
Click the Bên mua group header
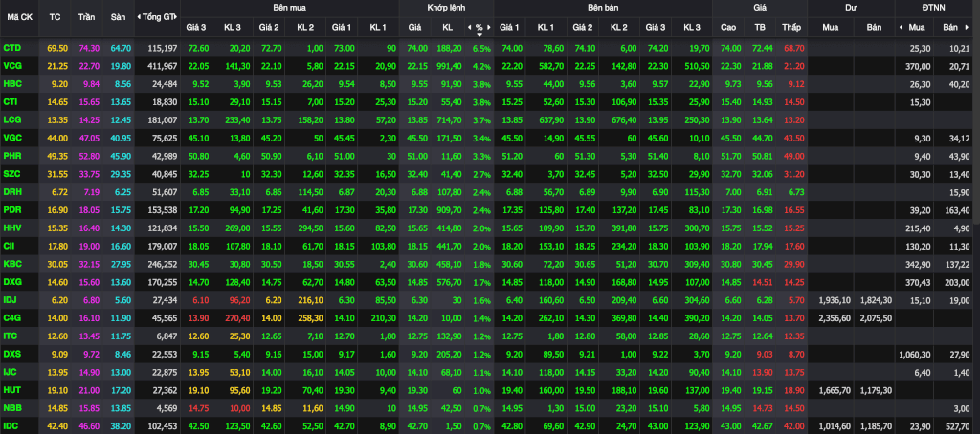click(289, 8)
